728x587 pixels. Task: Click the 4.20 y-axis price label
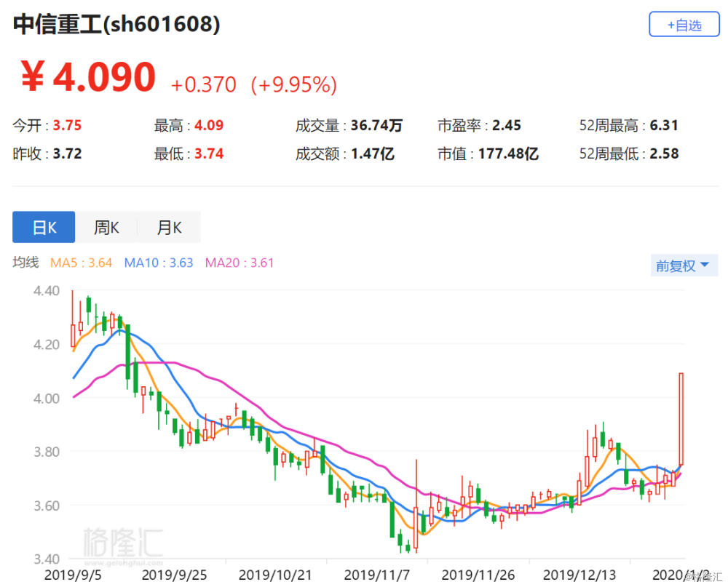click(x=47, y=345)
